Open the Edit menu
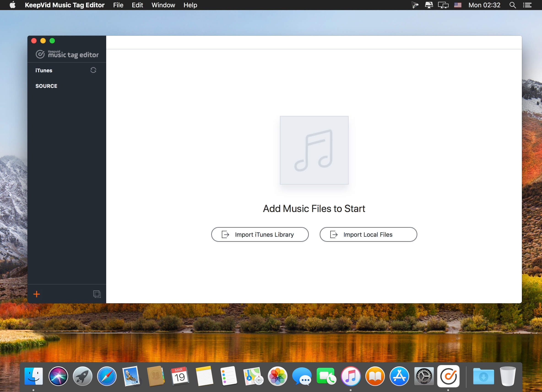Screen dimensions: 542x392 137,5
